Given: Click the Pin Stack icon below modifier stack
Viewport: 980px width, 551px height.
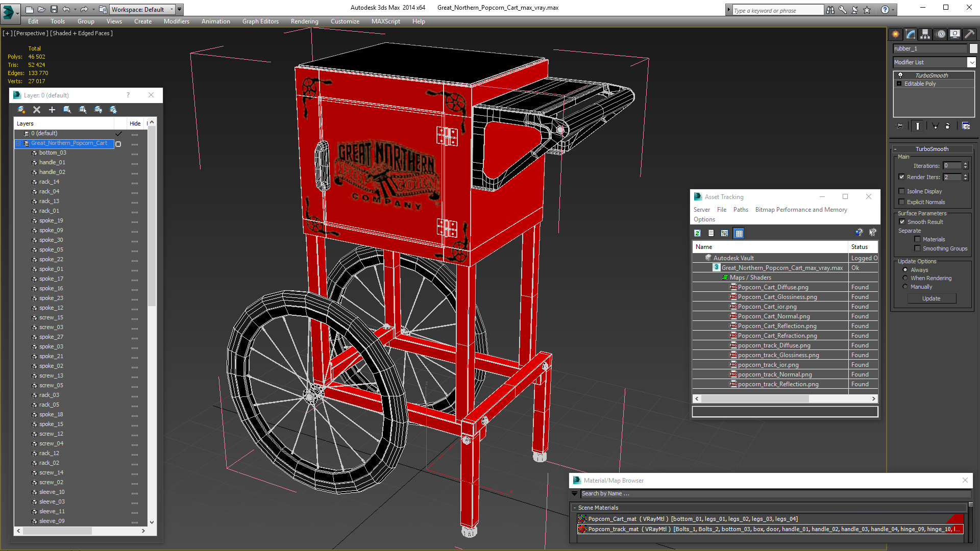Looking at the screenshot, I should (900, 126).
